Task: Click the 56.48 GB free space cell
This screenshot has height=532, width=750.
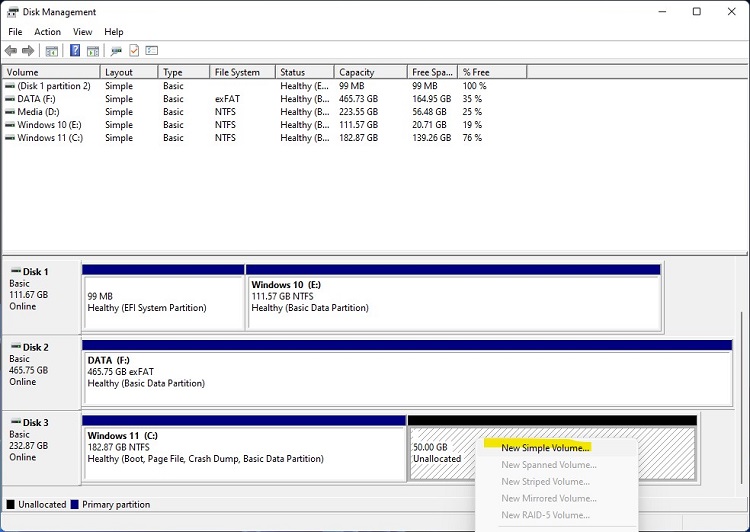Action: (429, 112)
